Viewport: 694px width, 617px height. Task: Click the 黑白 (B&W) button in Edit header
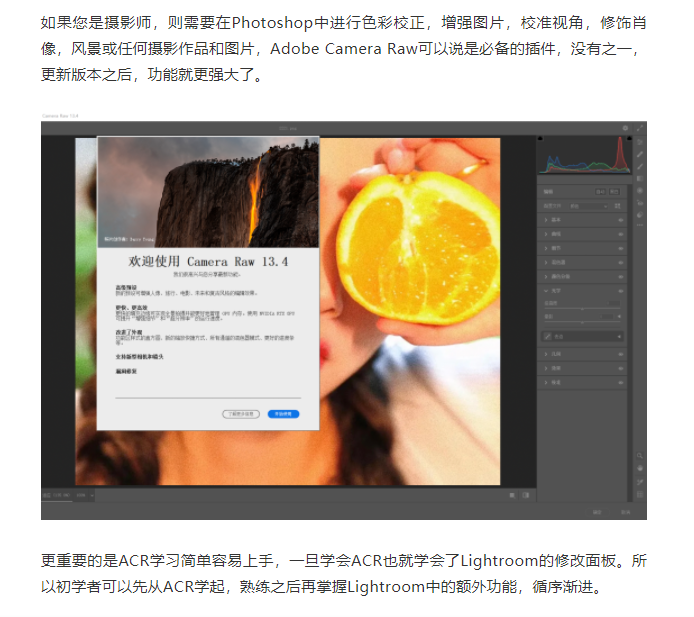(614, 192)
